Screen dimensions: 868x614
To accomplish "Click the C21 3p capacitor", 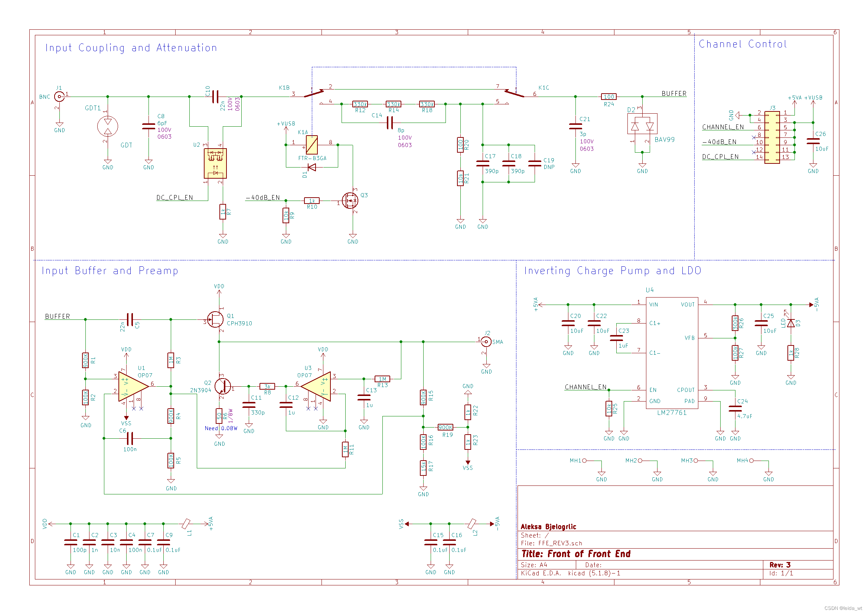I will pyautogui.click(x=575, y=126).
